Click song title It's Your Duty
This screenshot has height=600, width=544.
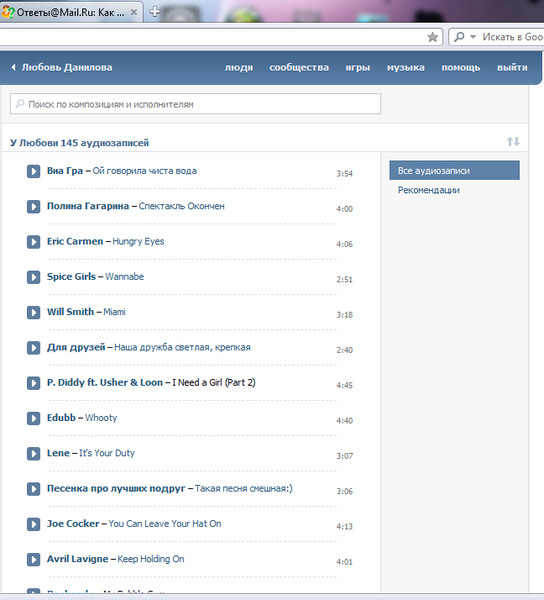(107, 453)
